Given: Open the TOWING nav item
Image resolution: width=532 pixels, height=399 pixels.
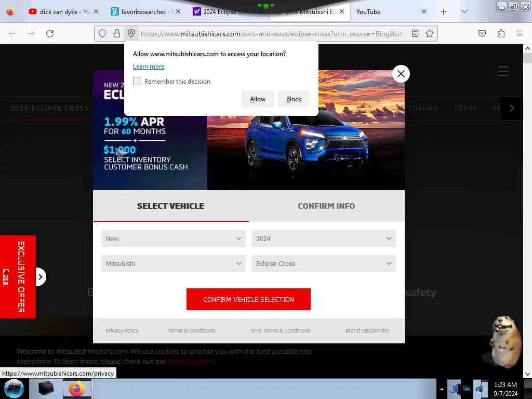Looking at the screenshot, I should [423, 108].
